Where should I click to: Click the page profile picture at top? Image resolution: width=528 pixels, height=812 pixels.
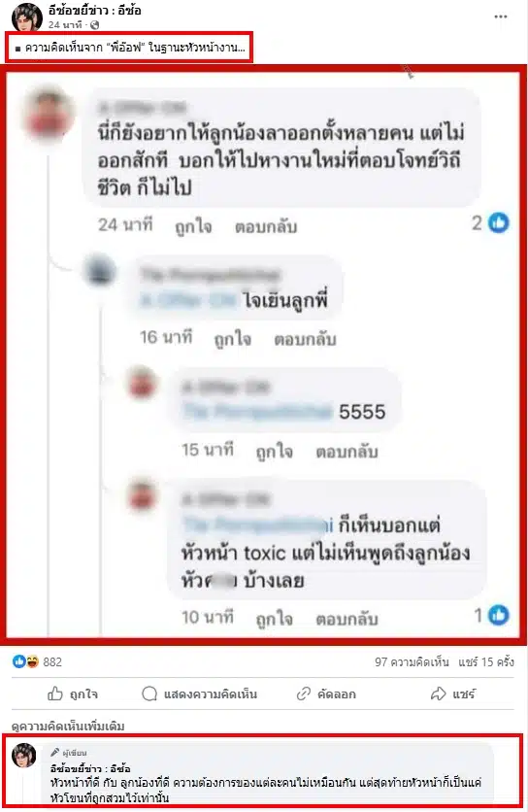[26, 17]
